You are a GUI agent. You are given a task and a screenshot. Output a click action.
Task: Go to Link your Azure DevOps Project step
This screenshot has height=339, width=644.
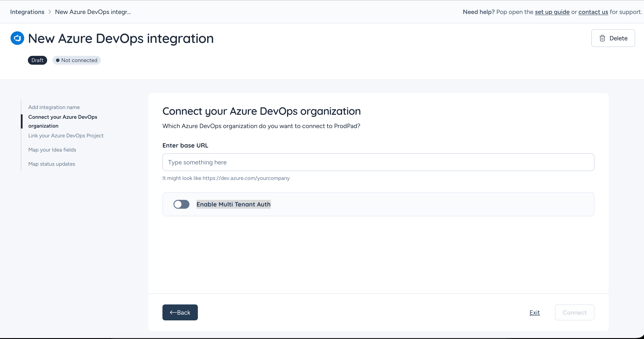click(66, 135)
